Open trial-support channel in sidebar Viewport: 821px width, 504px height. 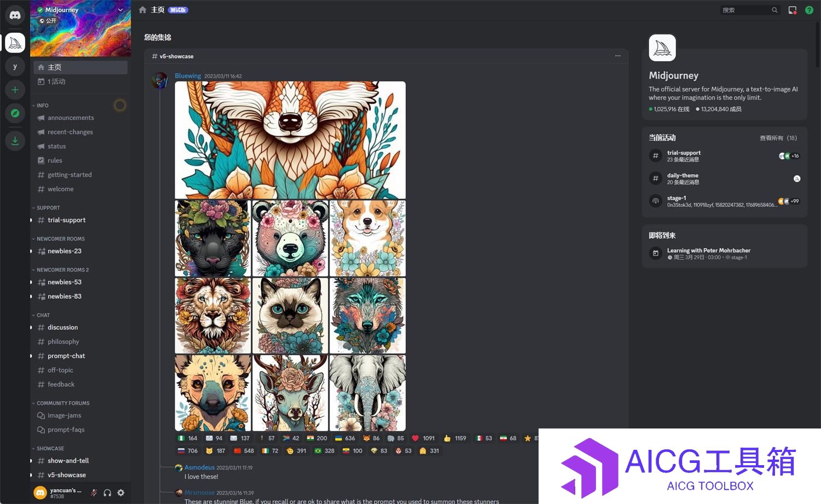tap(80, 220)
